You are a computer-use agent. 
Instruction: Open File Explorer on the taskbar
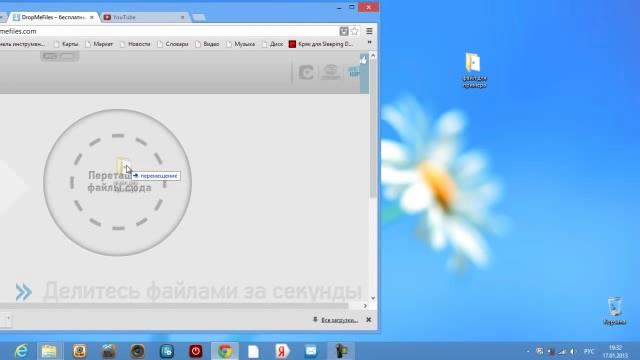point(49,351)
